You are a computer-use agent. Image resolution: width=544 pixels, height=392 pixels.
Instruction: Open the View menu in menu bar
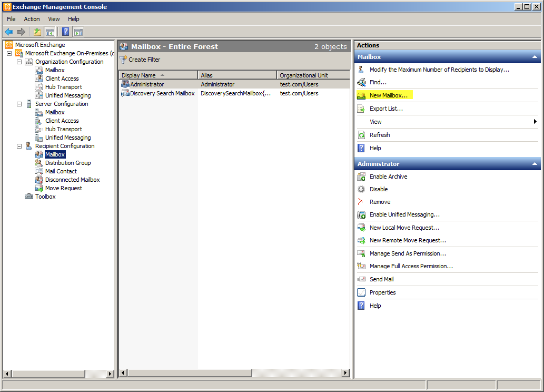click(54, 19)
